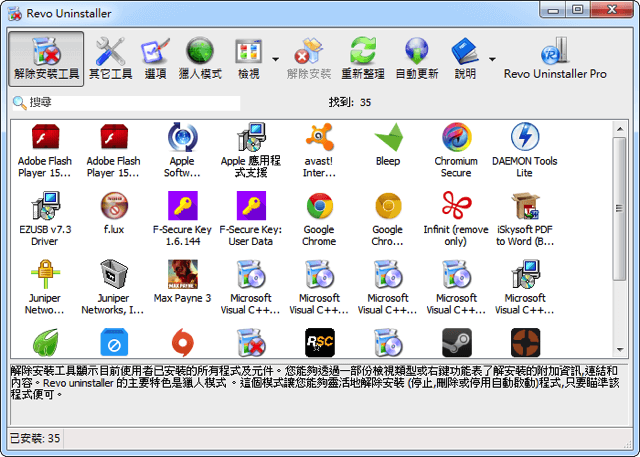Select the f.lux program

click(x=113, y=213)
